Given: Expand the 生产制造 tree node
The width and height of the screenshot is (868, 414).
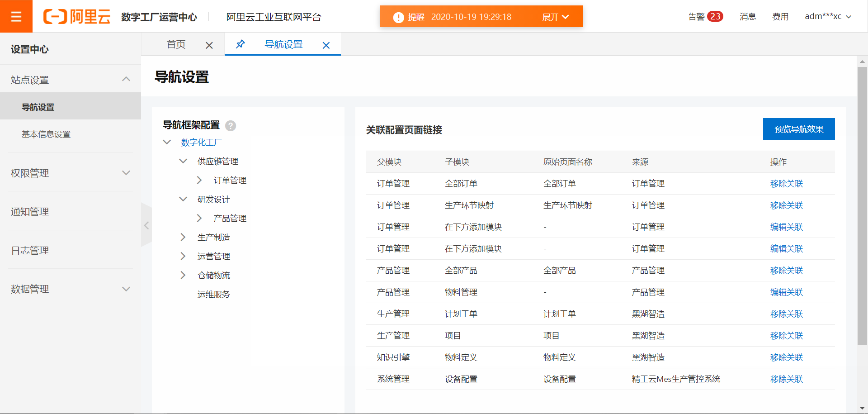Looking at the screenshot, I should tap(183, 237).
